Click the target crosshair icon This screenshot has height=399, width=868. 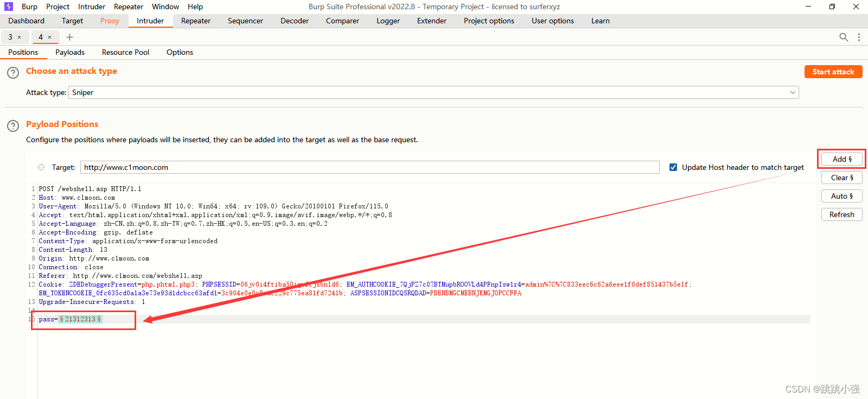pyautogui.click(x=41, y=167)
